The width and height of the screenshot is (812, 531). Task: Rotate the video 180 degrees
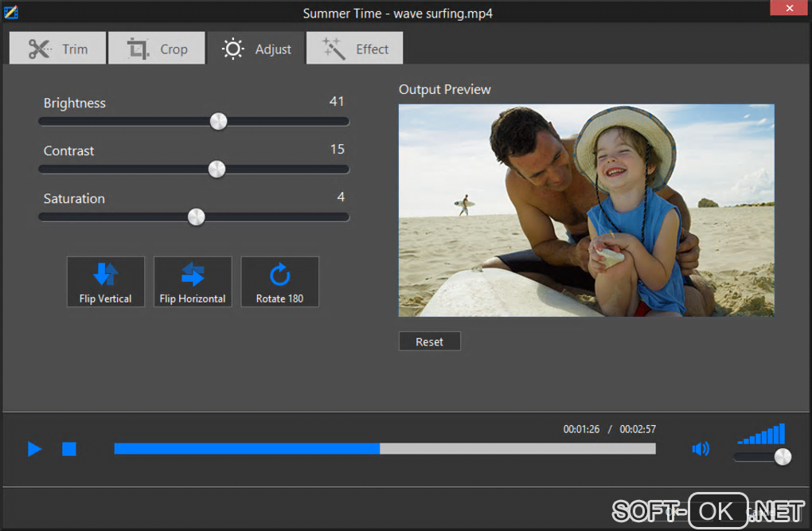click(280, 282)
